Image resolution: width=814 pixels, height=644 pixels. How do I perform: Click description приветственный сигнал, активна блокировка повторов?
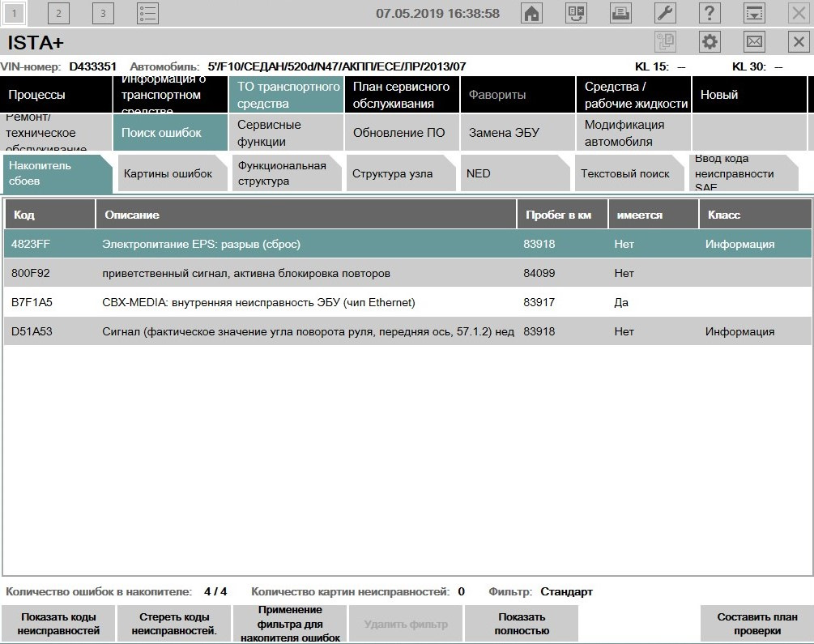tap(246, 273)
